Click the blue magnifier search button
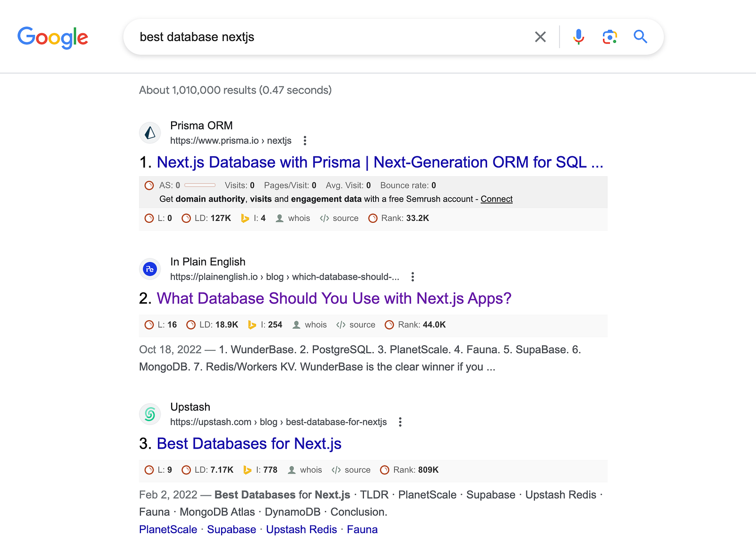The width and height of the screenshot is (756, 552). point(640,37)
